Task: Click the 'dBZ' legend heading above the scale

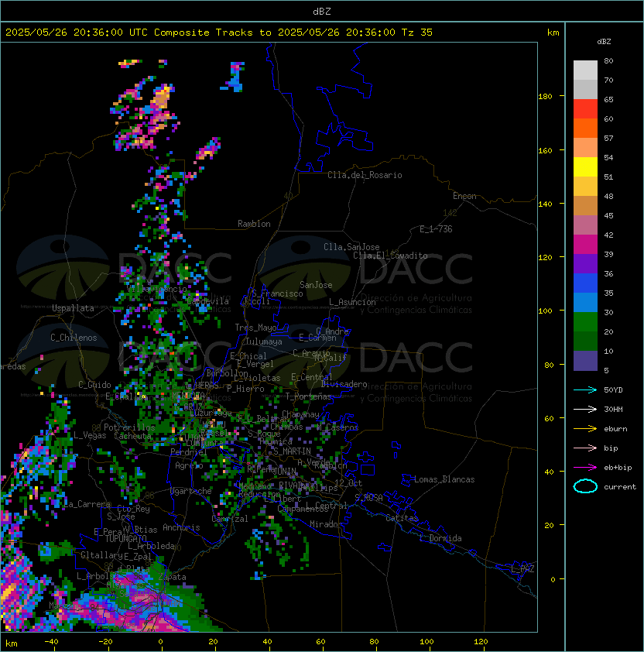Action: (604, 42)
